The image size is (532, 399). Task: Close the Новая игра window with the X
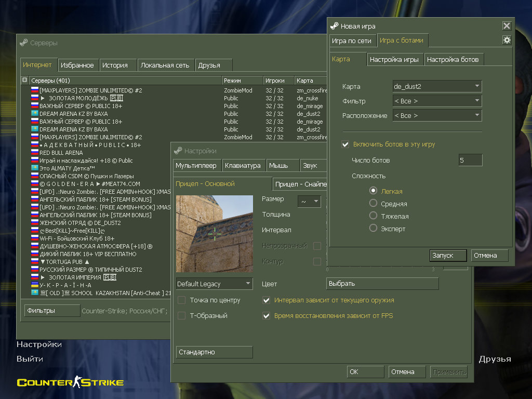click(507, 26)
